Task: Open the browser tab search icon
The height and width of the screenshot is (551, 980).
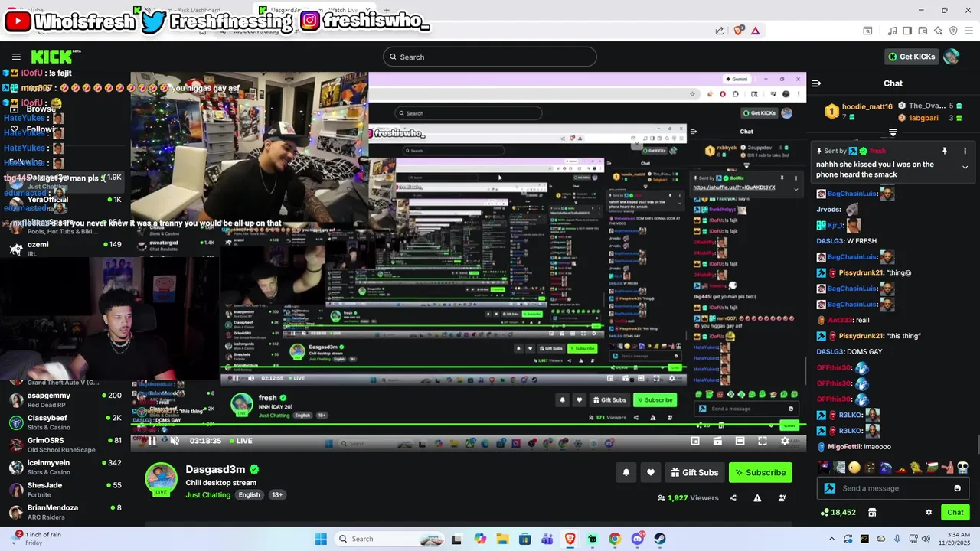Action: (867, 31)
